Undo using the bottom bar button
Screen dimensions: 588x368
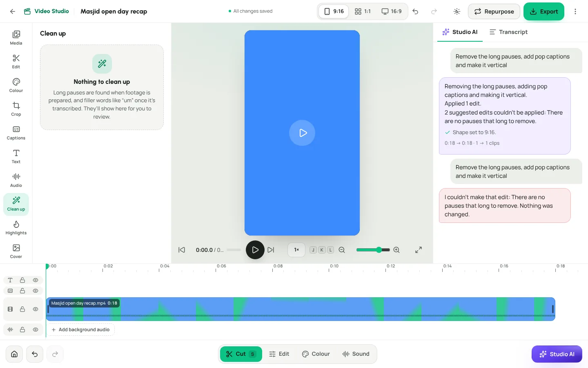coord(35,354)
